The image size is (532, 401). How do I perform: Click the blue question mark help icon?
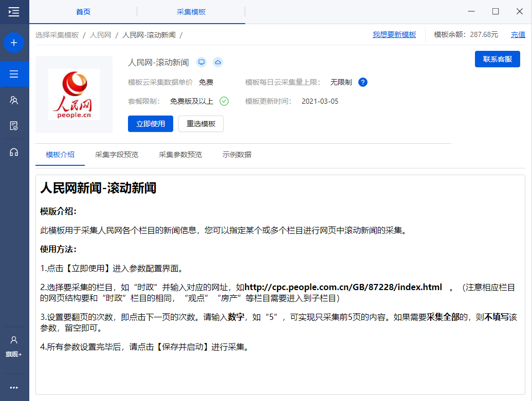(x=363, y=82)
